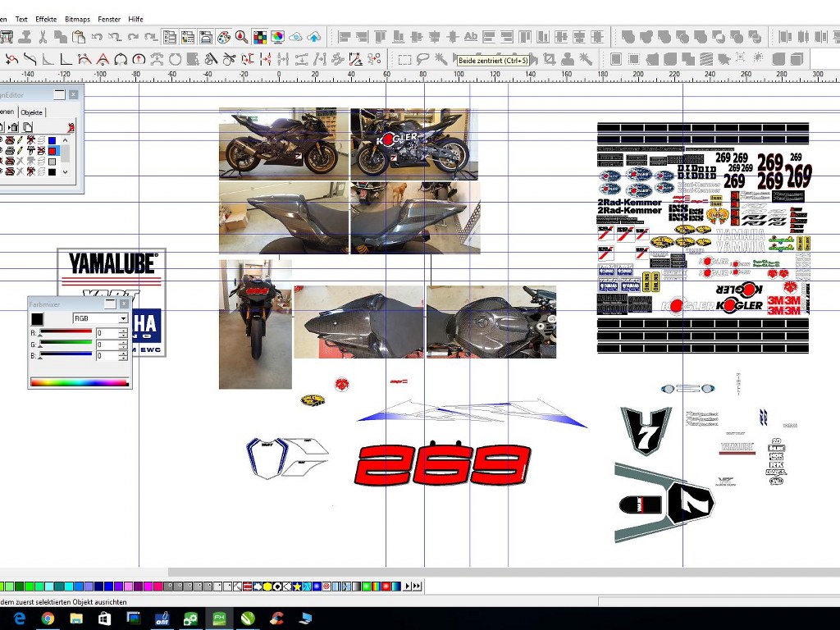
Task: Click the Paste clipboard icon
Action: tap(79, 37)
